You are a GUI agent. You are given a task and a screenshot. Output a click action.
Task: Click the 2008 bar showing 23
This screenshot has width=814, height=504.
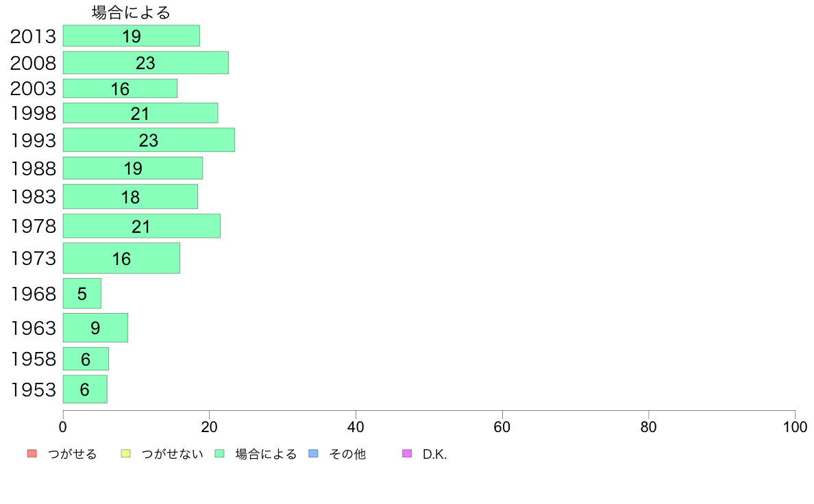point(146,63)
